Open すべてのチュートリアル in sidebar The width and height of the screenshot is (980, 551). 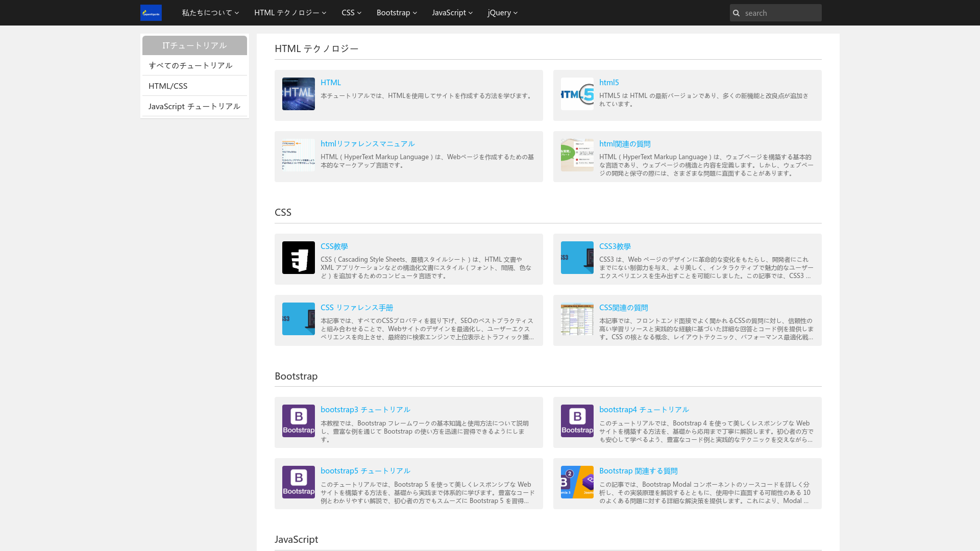coord(194,65)
